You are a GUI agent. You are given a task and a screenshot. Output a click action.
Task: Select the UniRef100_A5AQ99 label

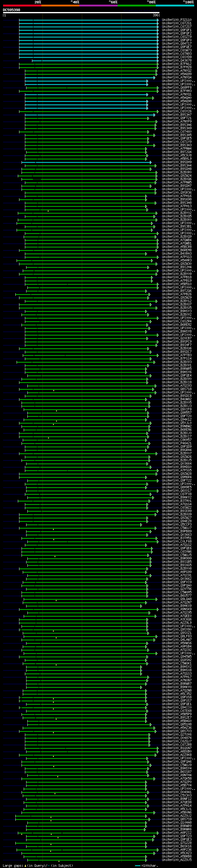(176, 74)
